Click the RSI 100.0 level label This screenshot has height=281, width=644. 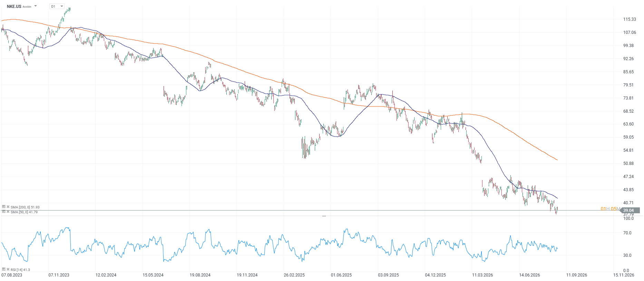(x=628, y=218)
